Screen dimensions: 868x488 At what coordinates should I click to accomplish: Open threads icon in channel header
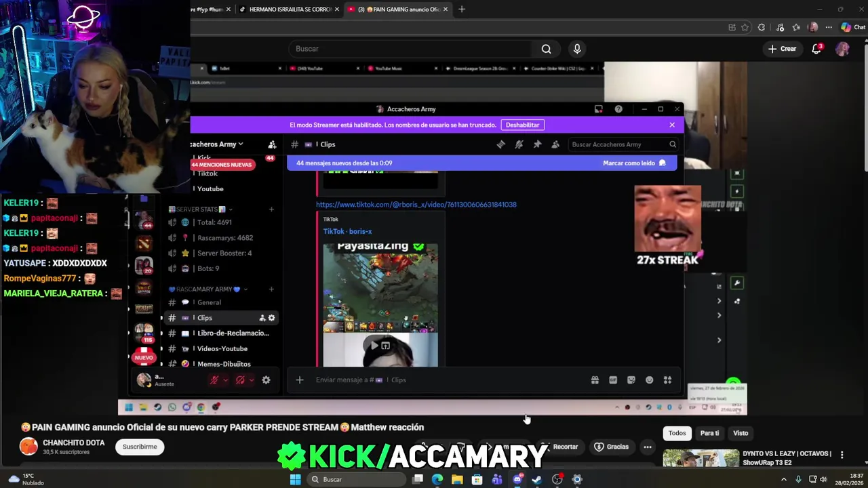tap(500, 144)
